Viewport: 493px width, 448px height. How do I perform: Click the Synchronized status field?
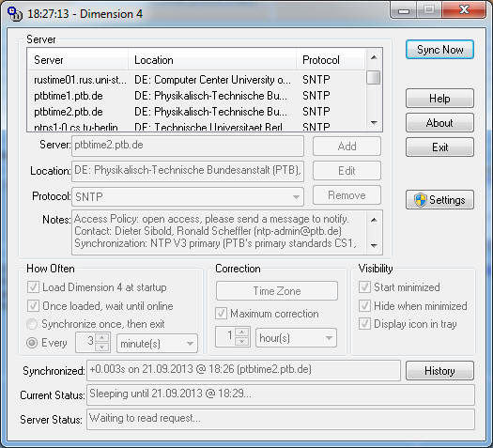(x=243, y=370)
